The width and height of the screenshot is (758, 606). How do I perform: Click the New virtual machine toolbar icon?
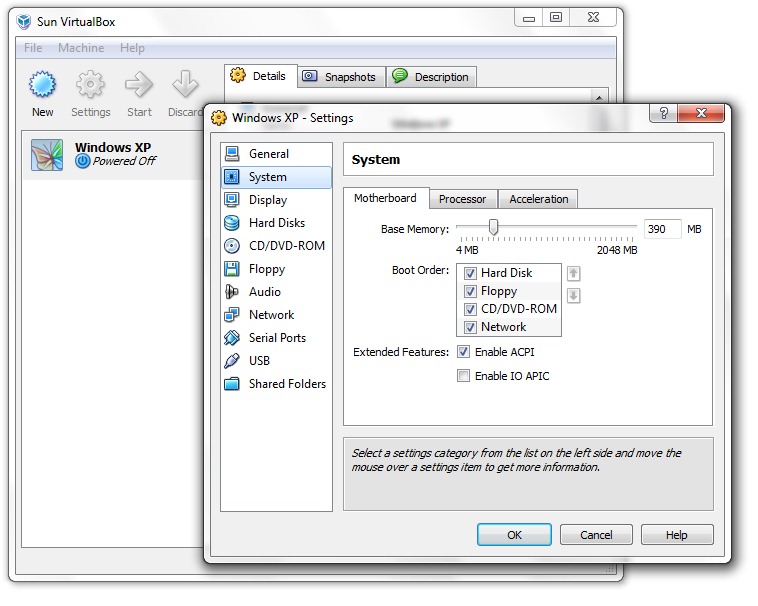(x=42, y=85)
